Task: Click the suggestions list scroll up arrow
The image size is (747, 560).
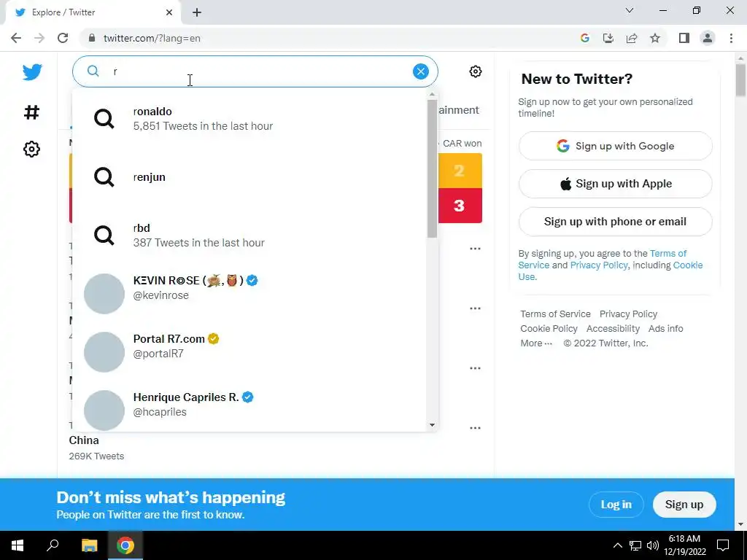Action: click(x=432, y=94)
